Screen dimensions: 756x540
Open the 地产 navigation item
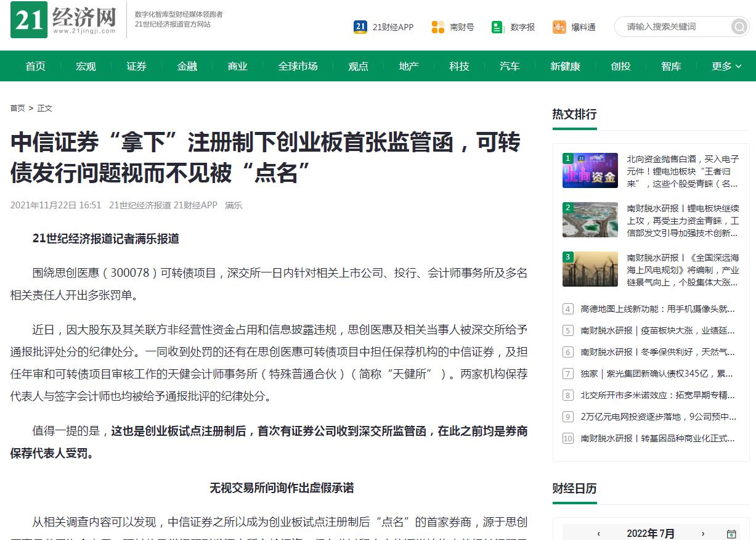[x=409, y=66]
